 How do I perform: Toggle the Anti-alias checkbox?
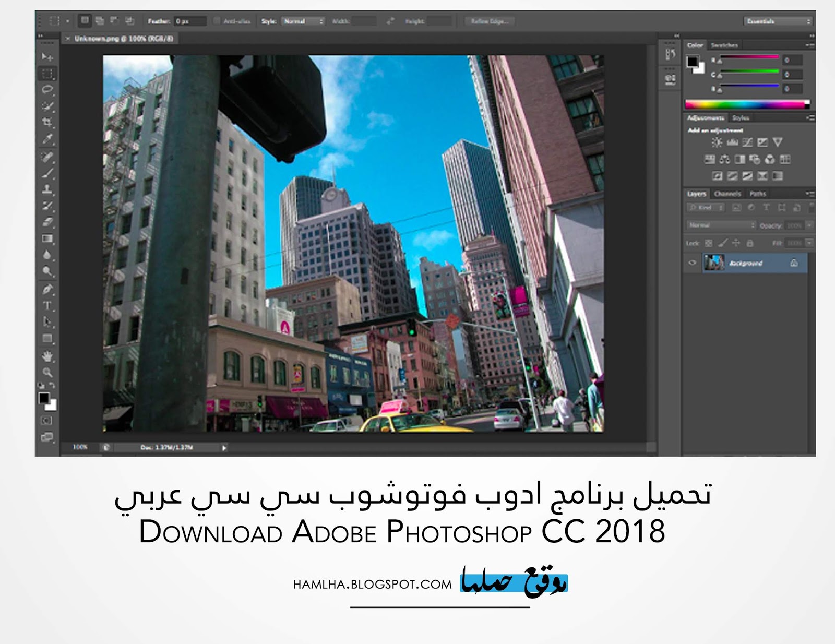tap(217, 21)
